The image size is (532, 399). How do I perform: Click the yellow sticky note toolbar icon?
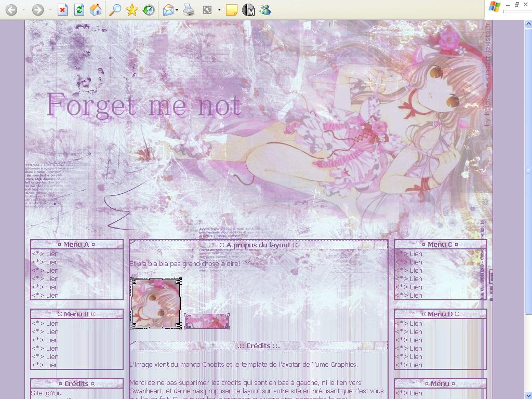pos(231,10)
